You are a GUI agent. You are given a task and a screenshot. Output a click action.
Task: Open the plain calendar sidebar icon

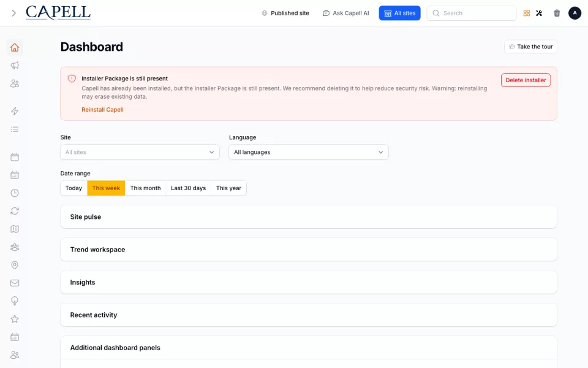(15, 157)
